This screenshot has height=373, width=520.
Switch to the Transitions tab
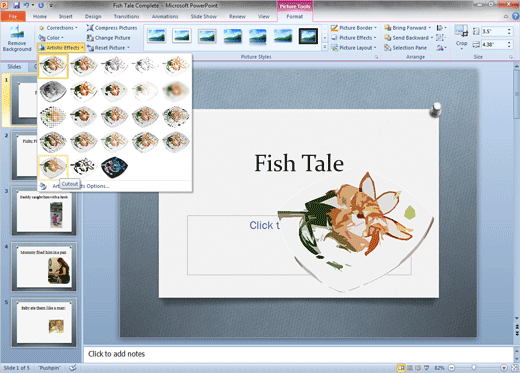(x=126, y=16)
